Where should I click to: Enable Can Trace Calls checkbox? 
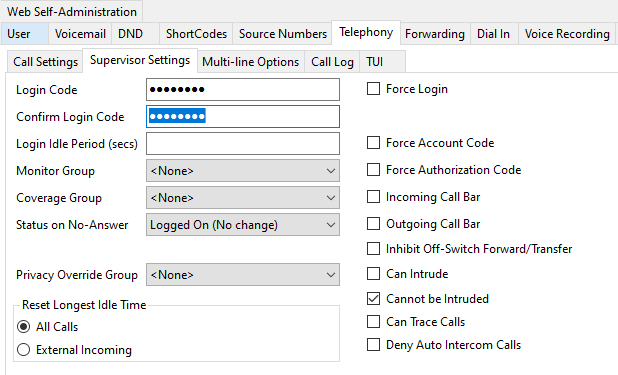point(373,321)
